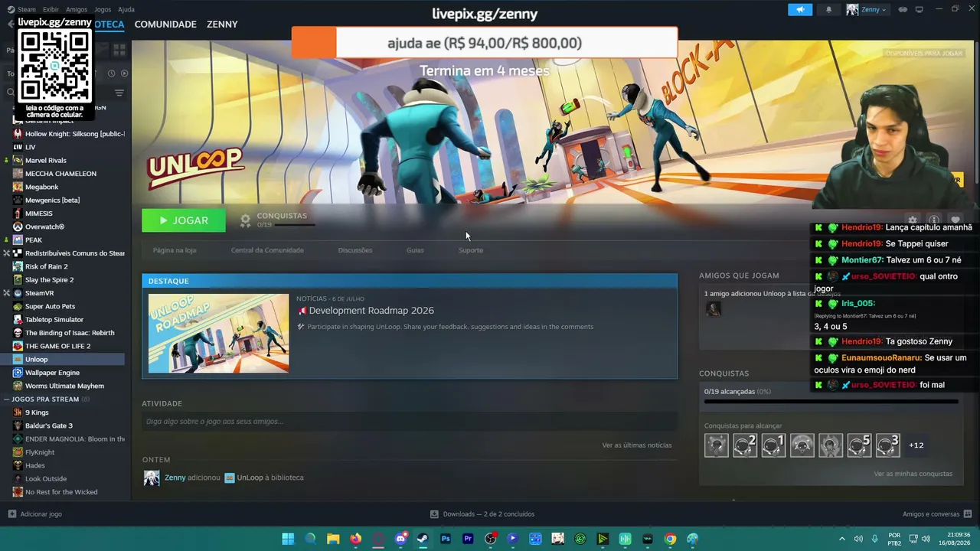Open the Downloads manager icon

(x=434, y=514)
